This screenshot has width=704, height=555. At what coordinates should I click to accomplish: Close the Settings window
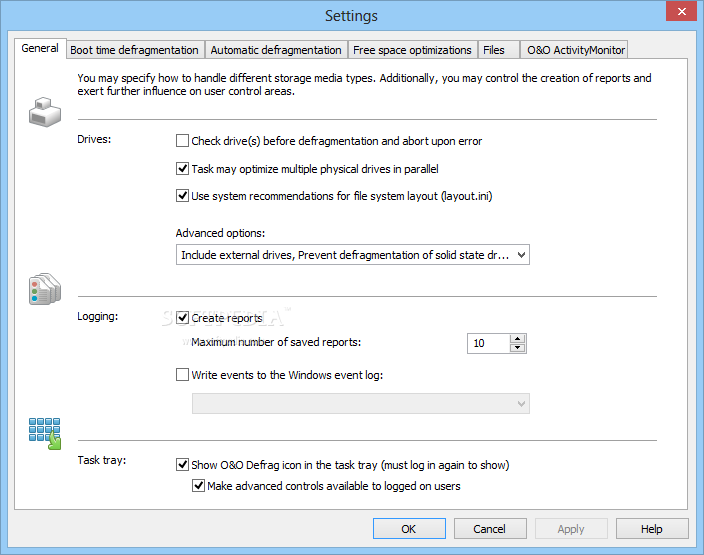point(681,11)
